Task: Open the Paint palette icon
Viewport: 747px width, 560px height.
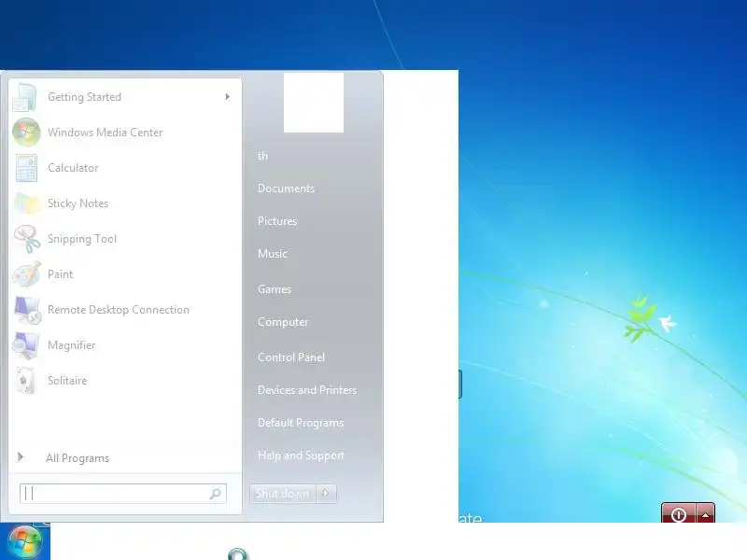Action: click(27, 274)
